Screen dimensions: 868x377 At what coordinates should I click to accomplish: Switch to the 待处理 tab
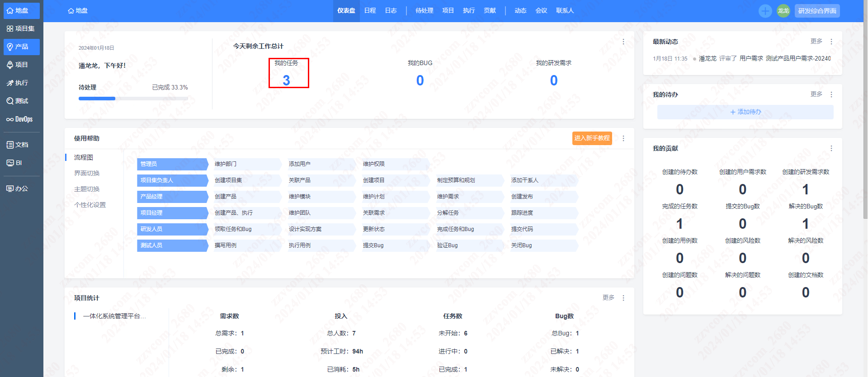tap(424, 10)
